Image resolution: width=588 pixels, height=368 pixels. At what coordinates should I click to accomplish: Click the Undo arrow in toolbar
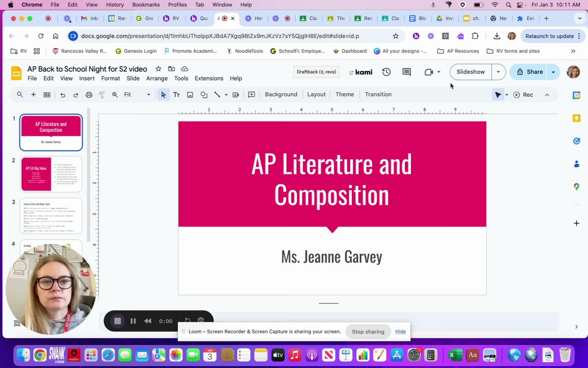[63, 95]
